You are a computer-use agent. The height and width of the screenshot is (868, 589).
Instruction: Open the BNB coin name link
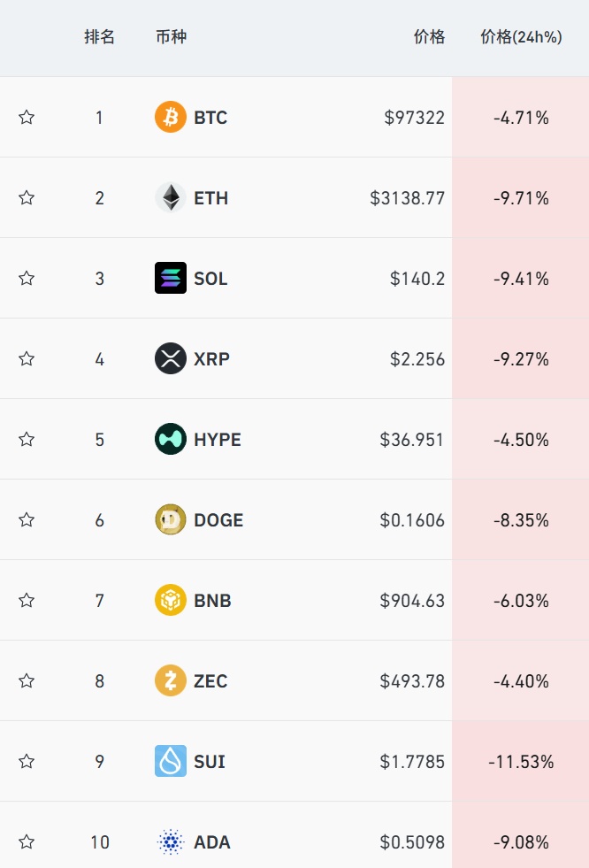(212, 600)
